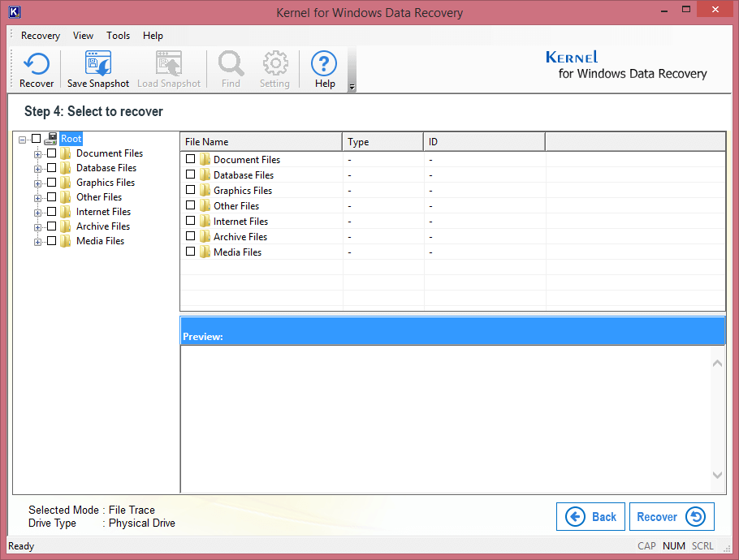Click Media Files folder icon in tree
This screenshot has width=739, height=560.
66,241
